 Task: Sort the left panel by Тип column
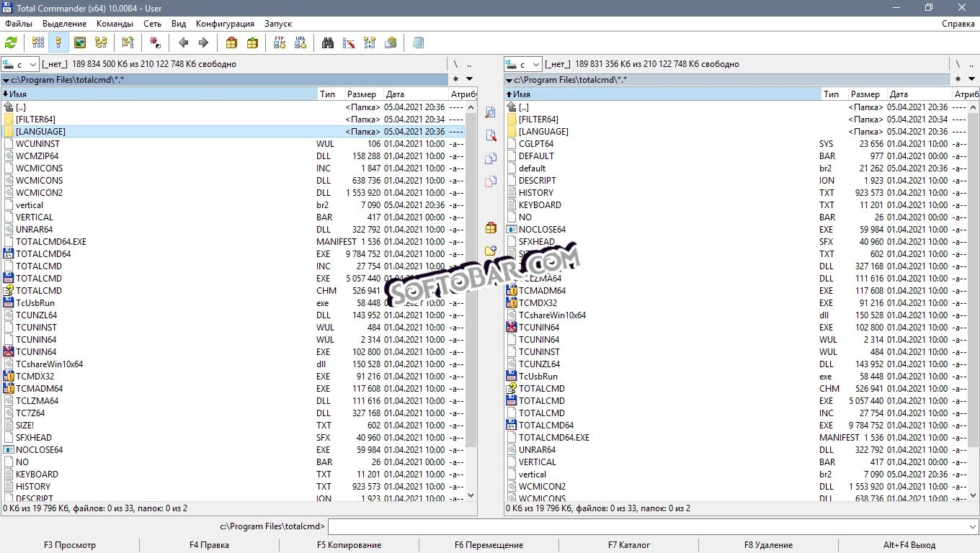pos(330,94)
